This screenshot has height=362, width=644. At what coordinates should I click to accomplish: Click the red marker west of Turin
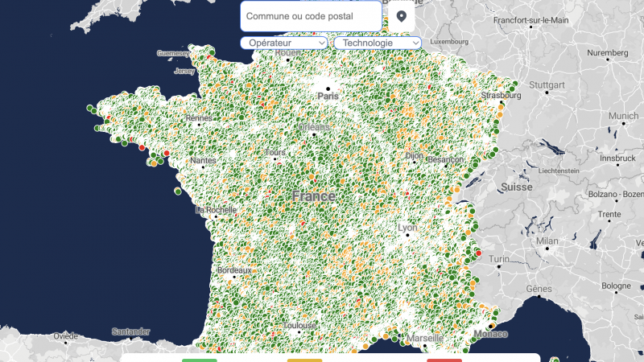[x=479, y=253]
